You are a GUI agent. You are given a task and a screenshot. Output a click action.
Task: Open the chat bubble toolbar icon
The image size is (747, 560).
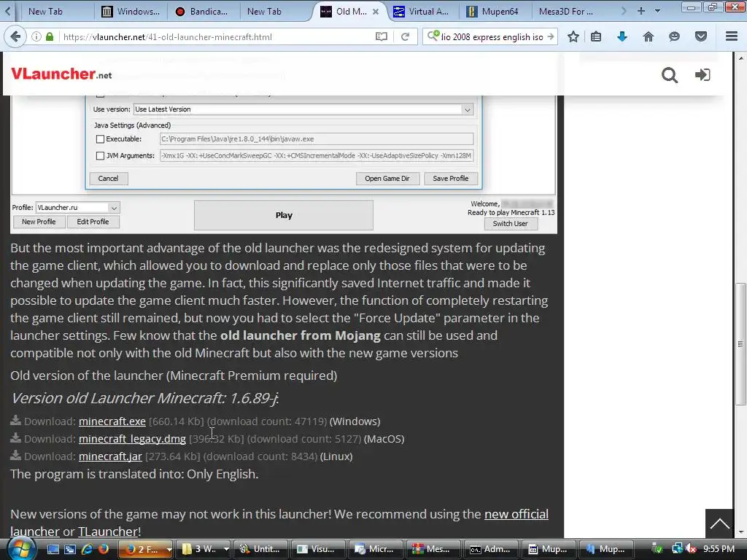click(x=674, y=36)
